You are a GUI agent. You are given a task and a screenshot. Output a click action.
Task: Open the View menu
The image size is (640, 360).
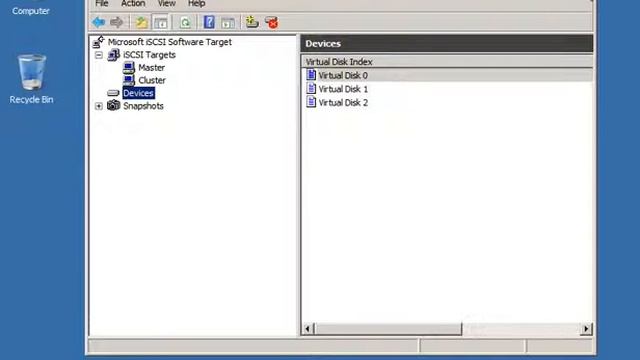pyautogui.click(x=167, y=4)
